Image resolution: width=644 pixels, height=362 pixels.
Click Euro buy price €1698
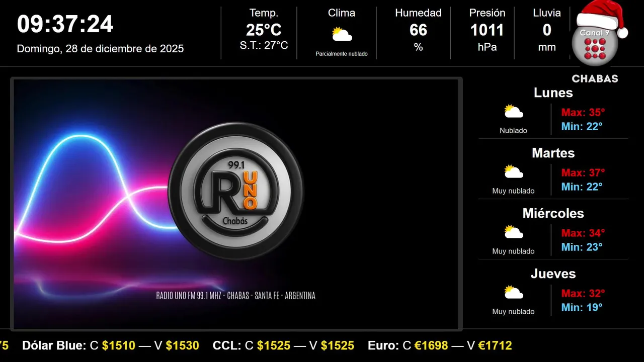(431, 346)
